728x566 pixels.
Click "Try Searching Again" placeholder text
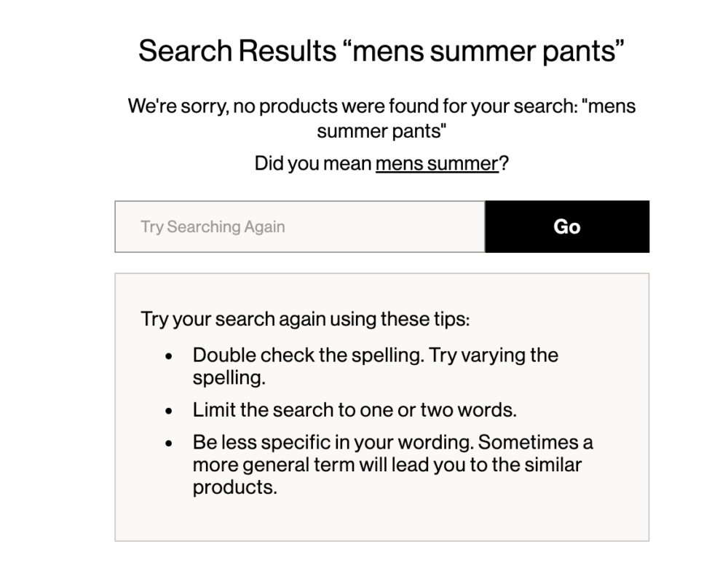tap(213, 227)
